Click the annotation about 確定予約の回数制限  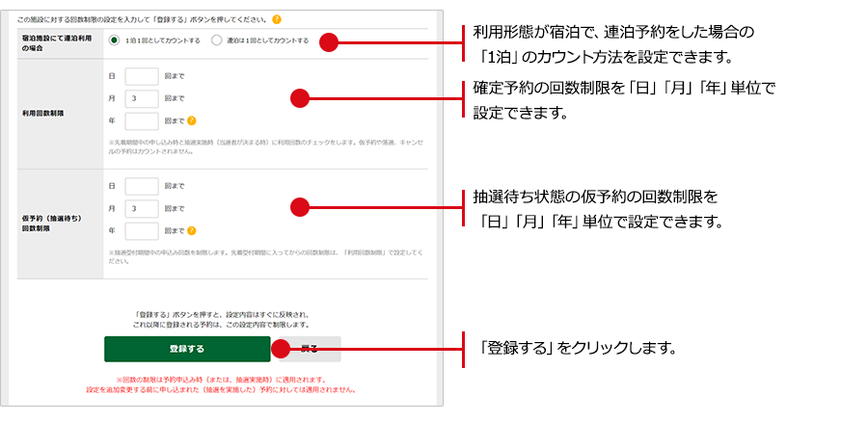(x=624, y=98)
